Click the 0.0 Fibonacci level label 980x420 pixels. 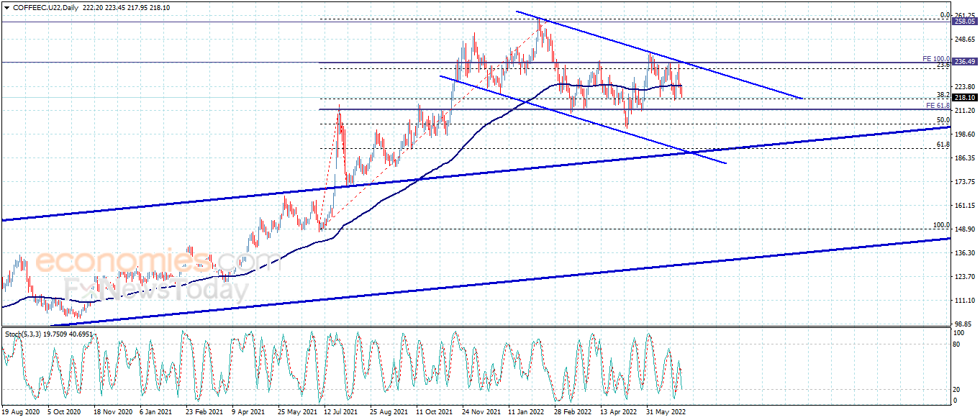(x=945, y=15)
